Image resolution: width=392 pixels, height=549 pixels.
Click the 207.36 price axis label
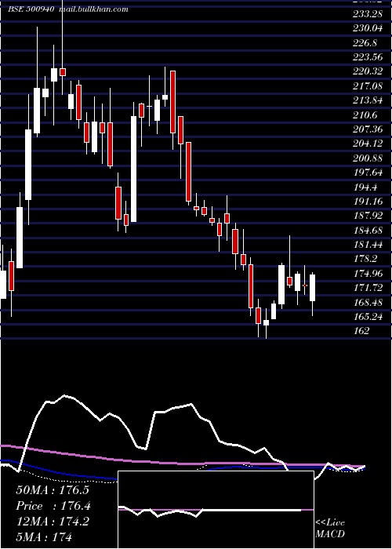(367, 129)
